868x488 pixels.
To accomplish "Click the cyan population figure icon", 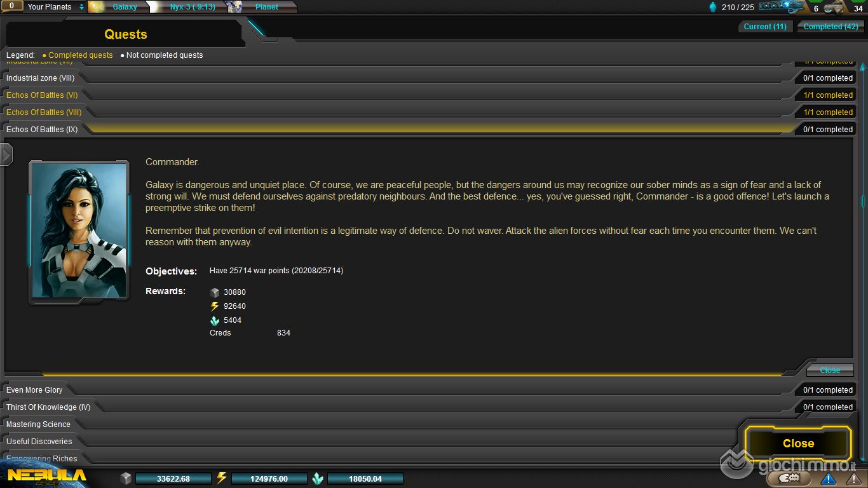I will 712,8.
